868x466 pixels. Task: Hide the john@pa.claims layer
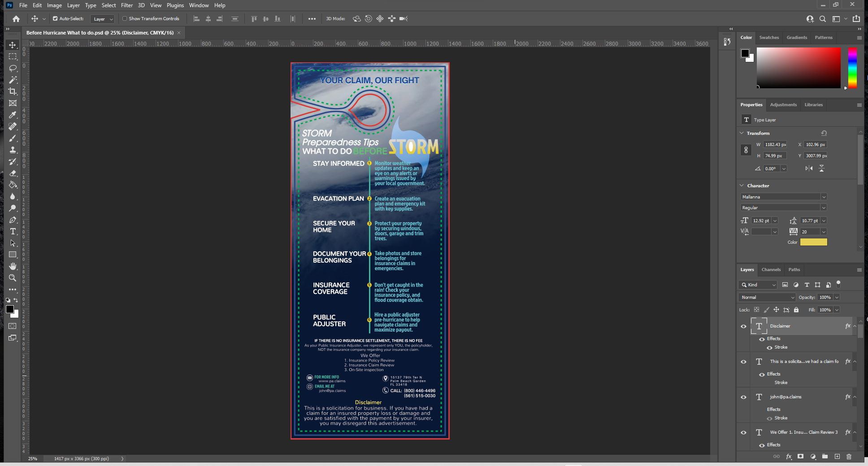point(743,397)
